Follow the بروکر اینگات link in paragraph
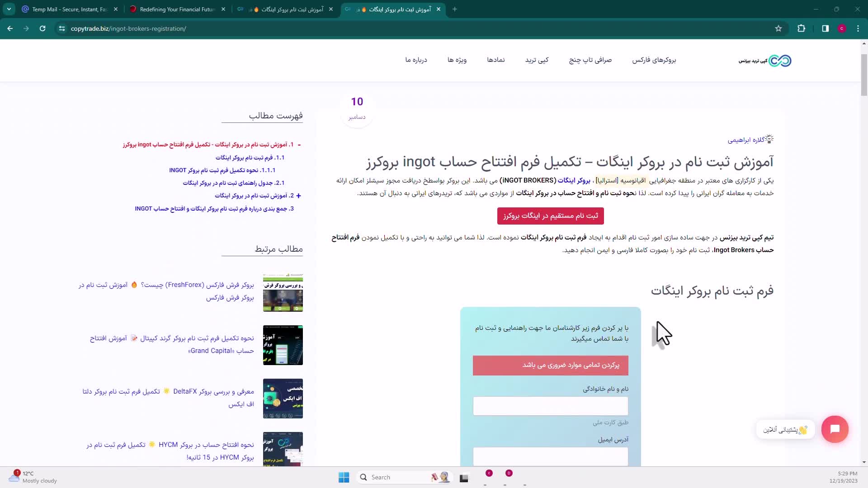868x488 pixels. [574, 180]
